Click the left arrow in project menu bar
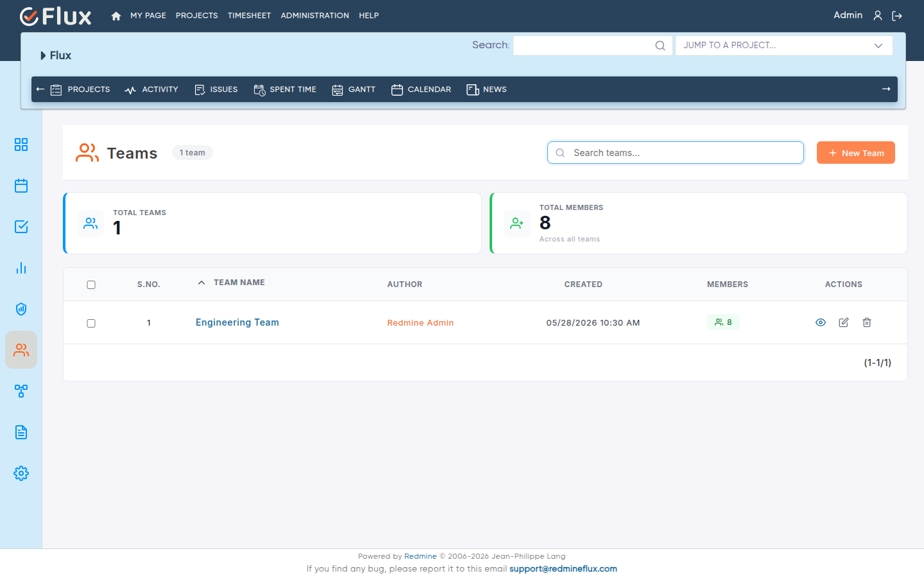This screenshot has width=924, height=578. tap(40, 89)
